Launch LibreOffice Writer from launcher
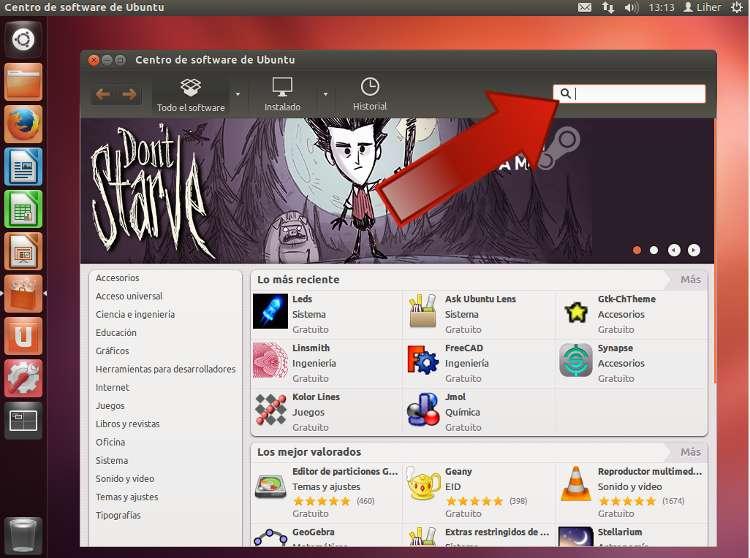This screenshot has width=750, height=558. (23, 166)
